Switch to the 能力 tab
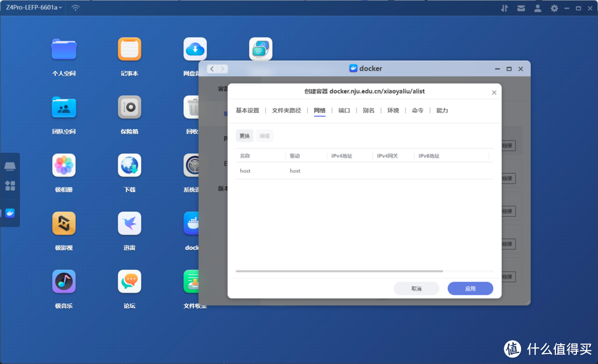Screen dimensions: 598x364 pyautogui.click(x=442, y=111)
